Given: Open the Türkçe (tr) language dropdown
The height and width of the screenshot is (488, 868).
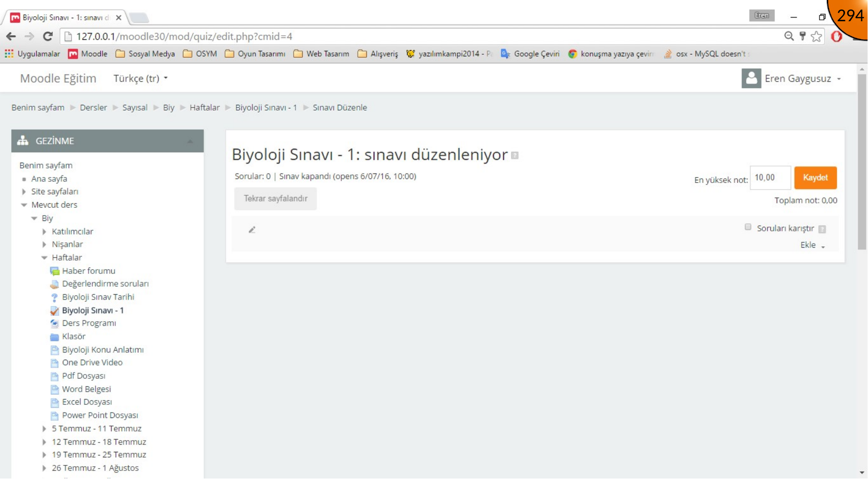Looking at the screenshot, I should click(x=141, y=79).
